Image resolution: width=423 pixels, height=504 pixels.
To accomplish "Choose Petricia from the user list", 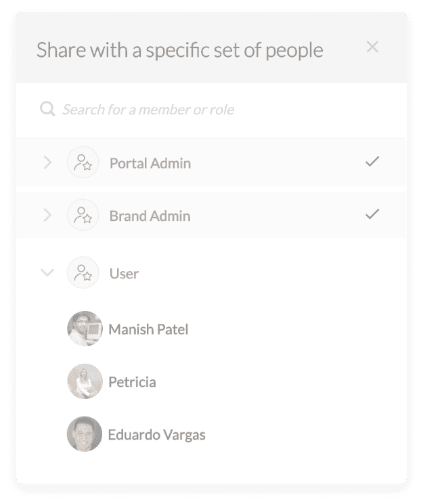I will pyautogui.click(x=133, y=382).
